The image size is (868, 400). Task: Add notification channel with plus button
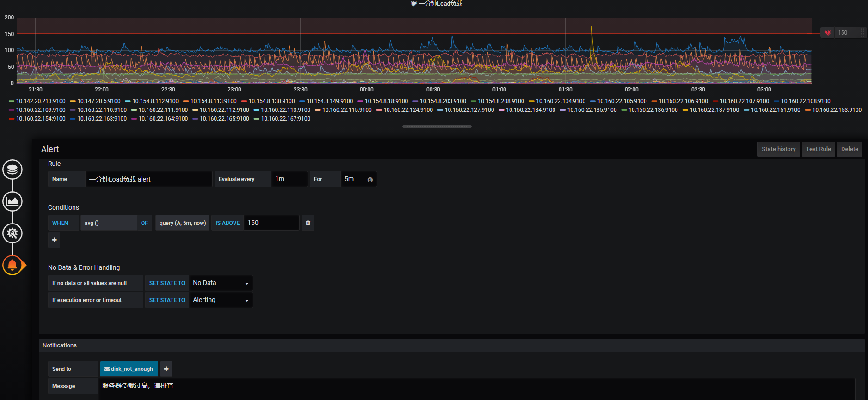[x=166, y=369]
